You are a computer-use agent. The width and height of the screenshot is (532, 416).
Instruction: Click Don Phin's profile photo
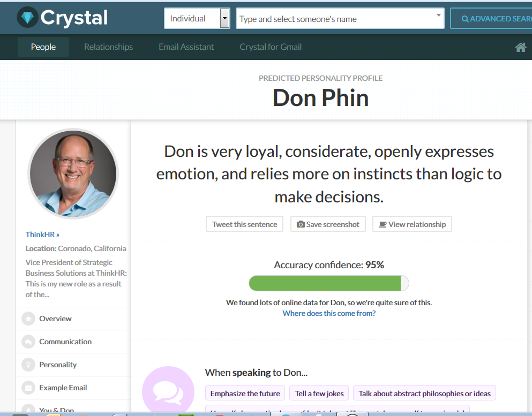point(73,174)
